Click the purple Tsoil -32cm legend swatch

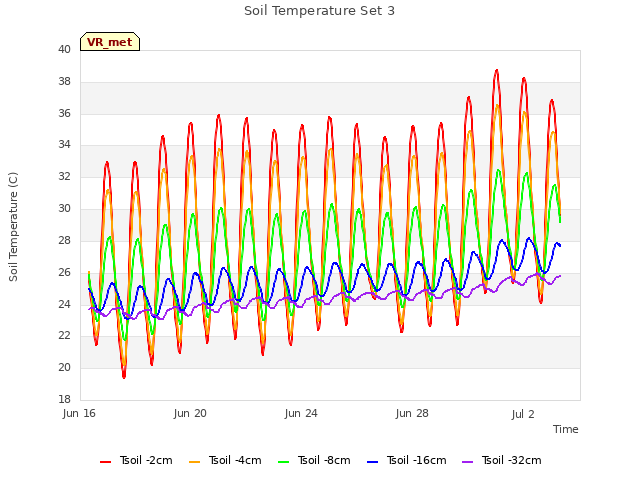pyautogui.click(x=467, y=462)
